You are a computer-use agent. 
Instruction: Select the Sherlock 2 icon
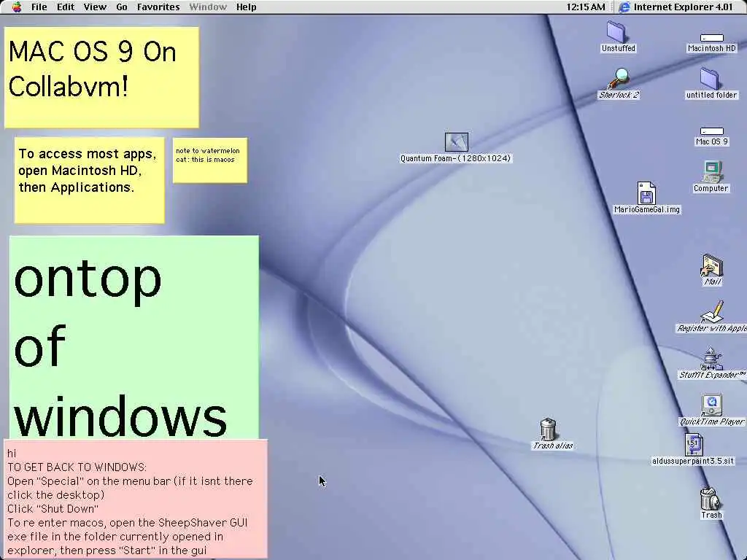(x=619, y=79)
